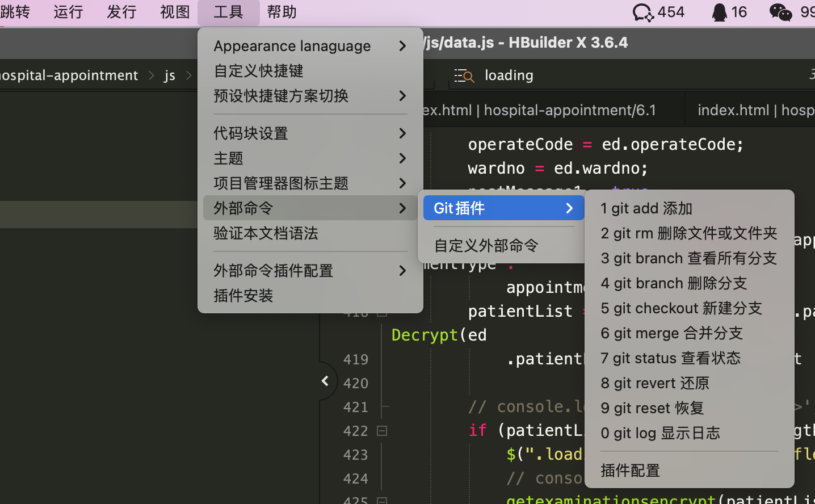Choose 自定义快捷键 from the tools menu
Viewport: 815px width, 504px height.
click(x=310, y=71)
